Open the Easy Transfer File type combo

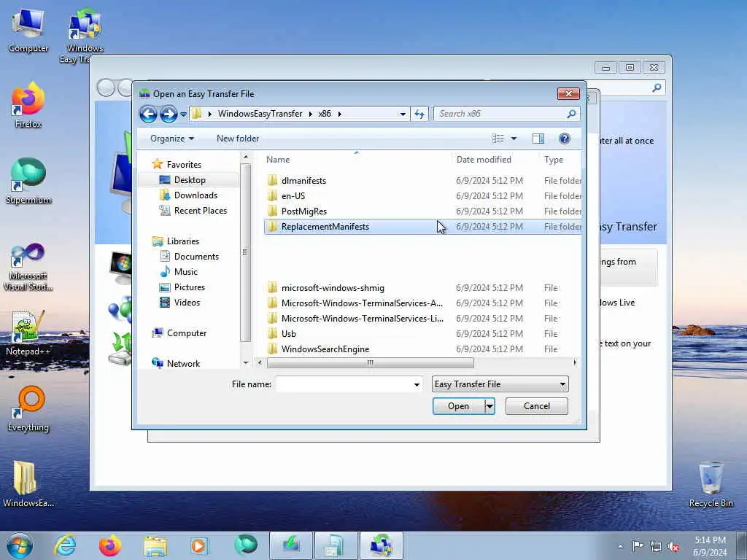(x=500, y=384)
